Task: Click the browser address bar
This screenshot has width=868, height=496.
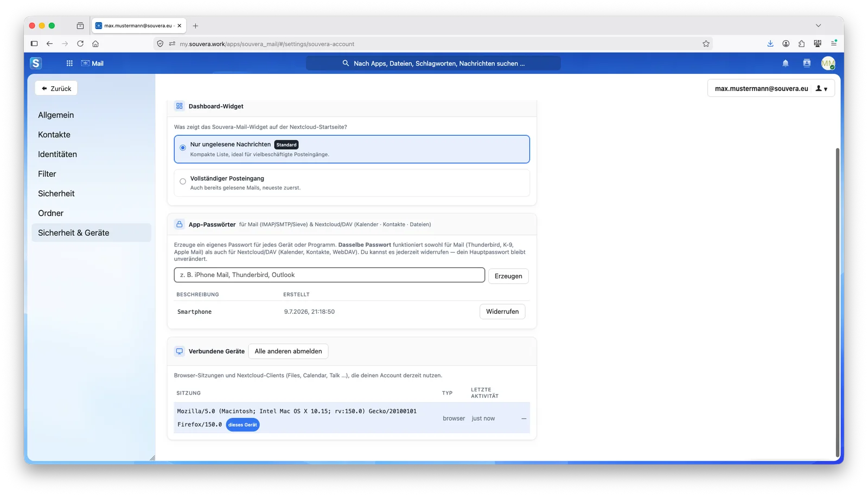Action: pos(434,44)
